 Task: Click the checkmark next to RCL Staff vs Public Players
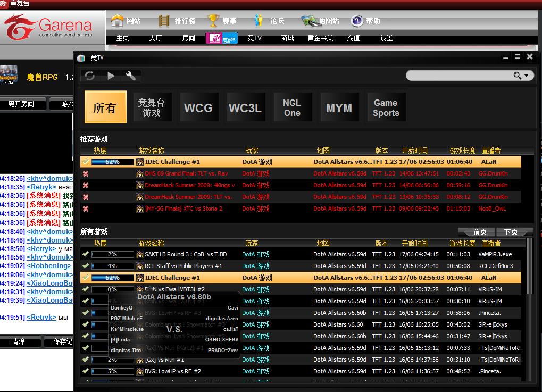click(x=86, y=266)
